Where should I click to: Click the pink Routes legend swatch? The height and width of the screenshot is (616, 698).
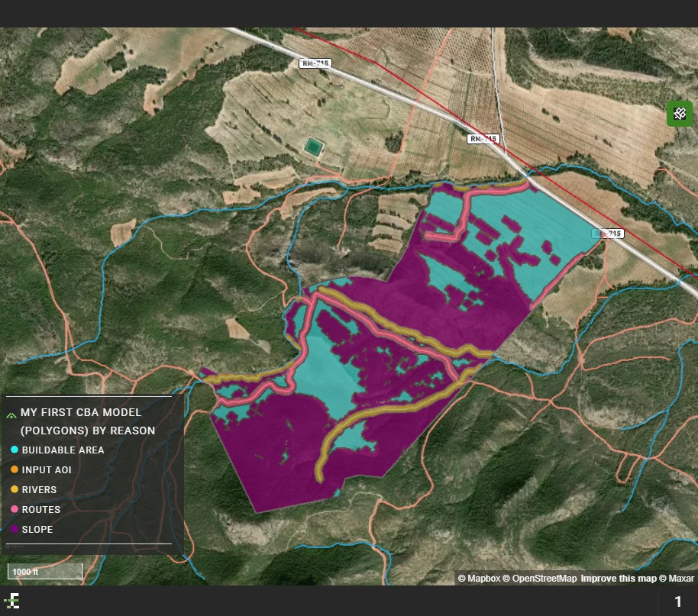[15, 509]
